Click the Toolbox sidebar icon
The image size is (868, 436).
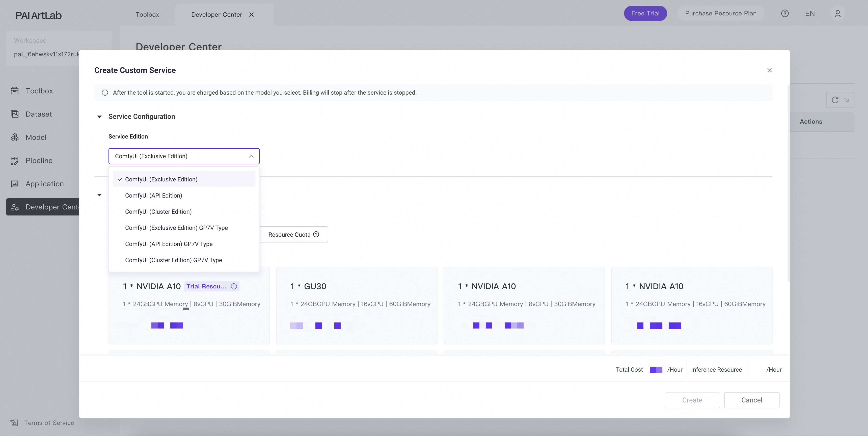[x=14, y=91]
